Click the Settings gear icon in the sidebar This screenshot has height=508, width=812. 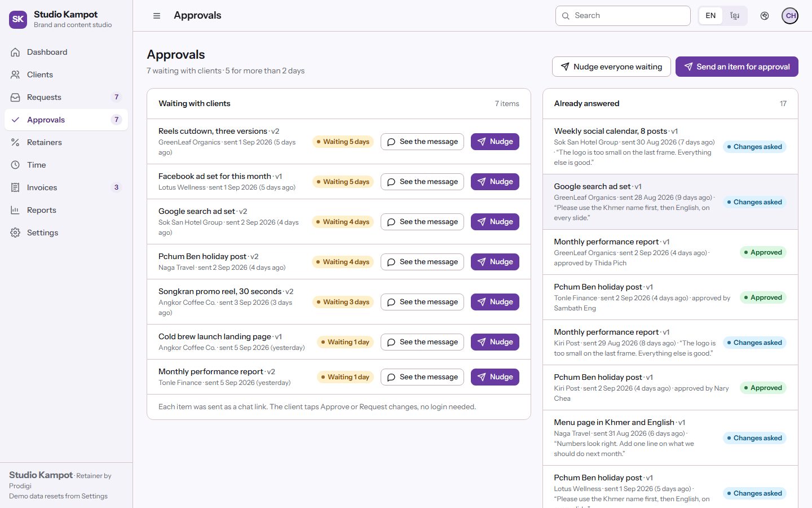pyautogui.click(x=15, y=233)
